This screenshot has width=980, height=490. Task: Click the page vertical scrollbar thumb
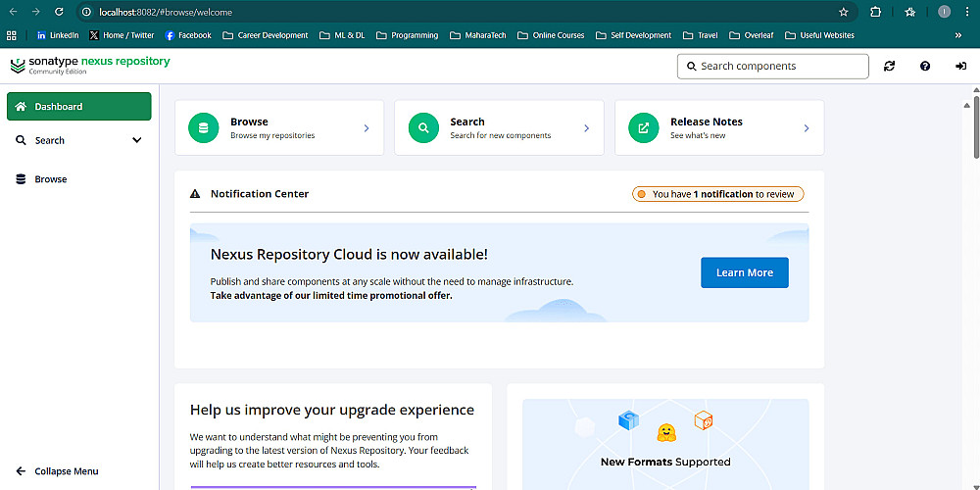pos(975,127)
